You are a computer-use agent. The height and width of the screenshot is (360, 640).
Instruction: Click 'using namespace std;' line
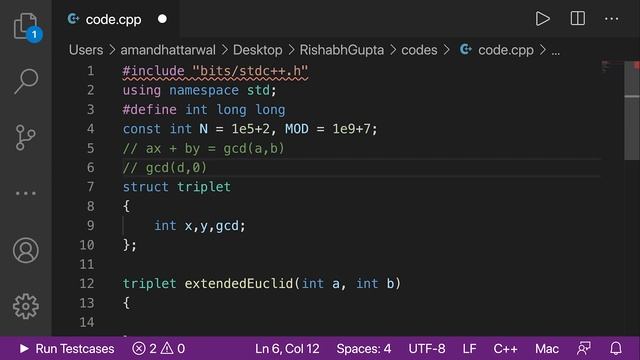click(200, 90)
